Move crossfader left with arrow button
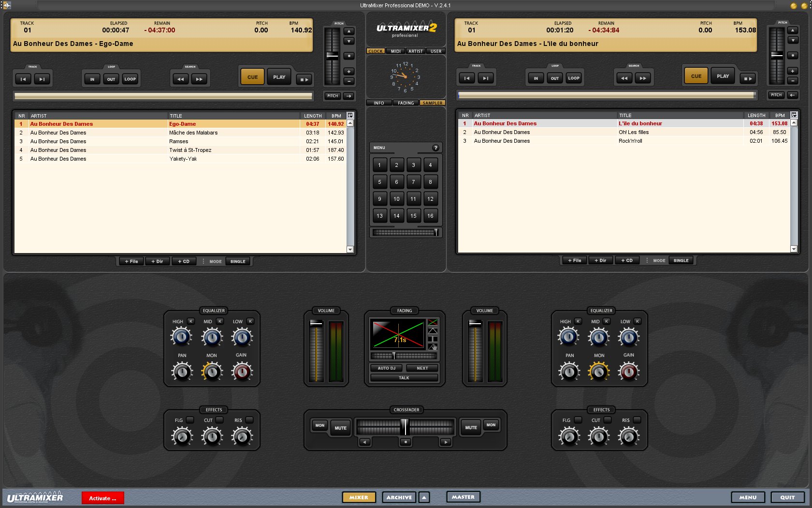The height and width of the screenshot is (508, 812). (x=365, y=442)
